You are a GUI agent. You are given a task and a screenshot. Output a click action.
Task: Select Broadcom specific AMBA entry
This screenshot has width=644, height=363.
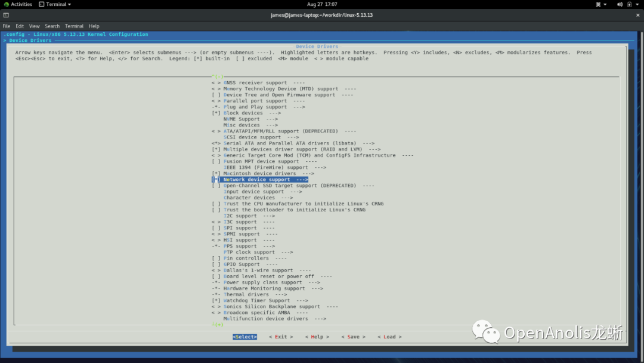tap(259, 313)
